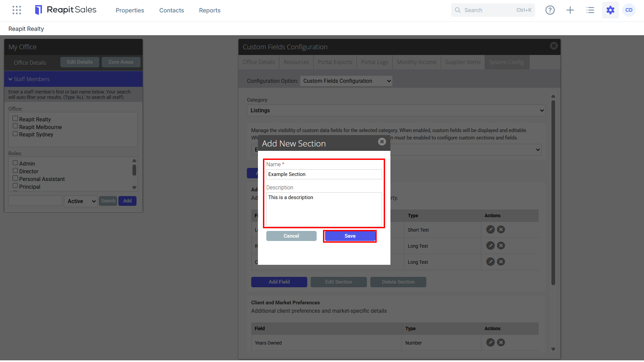Screen dimensions: 644x362
Task: Delete the Short Text field row
Action: 501,230
